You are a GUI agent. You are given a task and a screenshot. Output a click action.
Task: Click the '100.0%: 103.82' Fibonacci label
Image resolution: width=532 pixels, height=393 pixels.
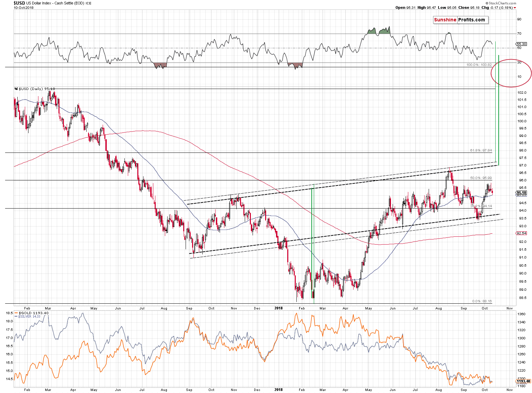pos(479,65)
